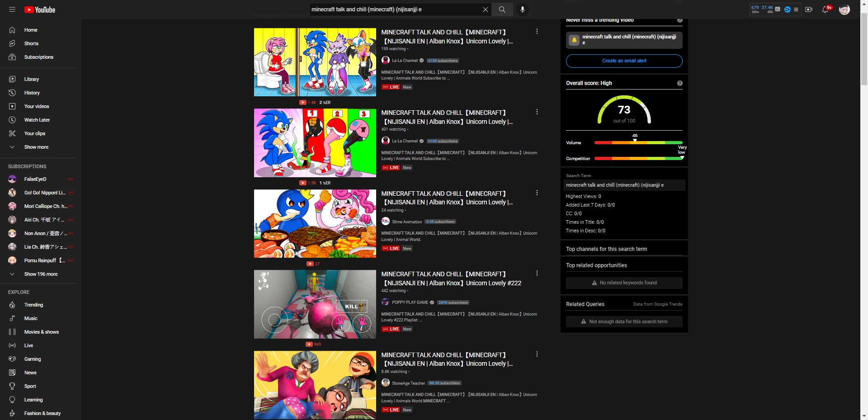The width and height of the screenshot is (868, 420).
Task: Click the Fashion & beauty icon
Action: point(12,413)
